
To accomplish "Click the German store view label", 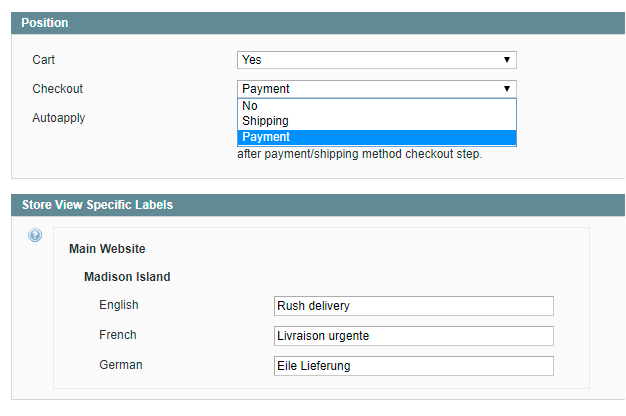I will (x=121, y=365).
